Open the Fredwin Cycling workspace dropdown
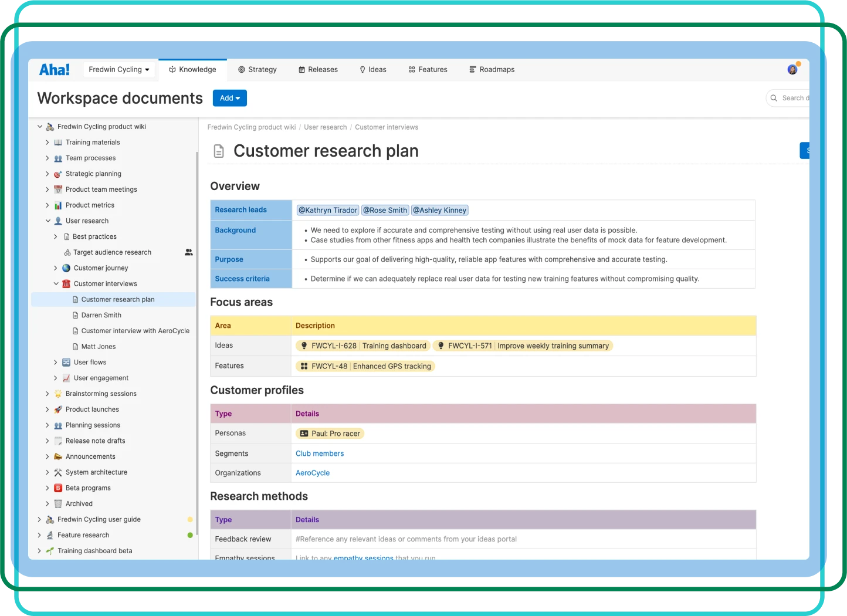 pyautogui.click(x=119, y=70)
